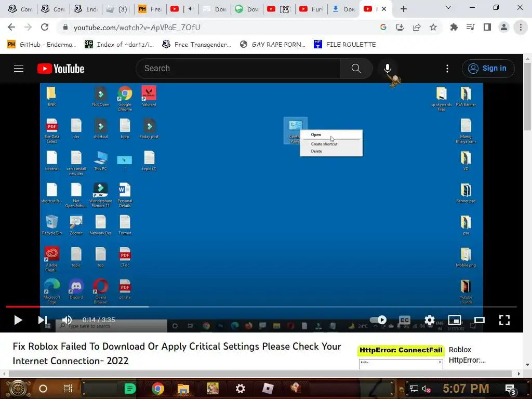Open File Explorer from taskbar
The width and height of the screenshot is (532, 399).
[x=183, y=389]
